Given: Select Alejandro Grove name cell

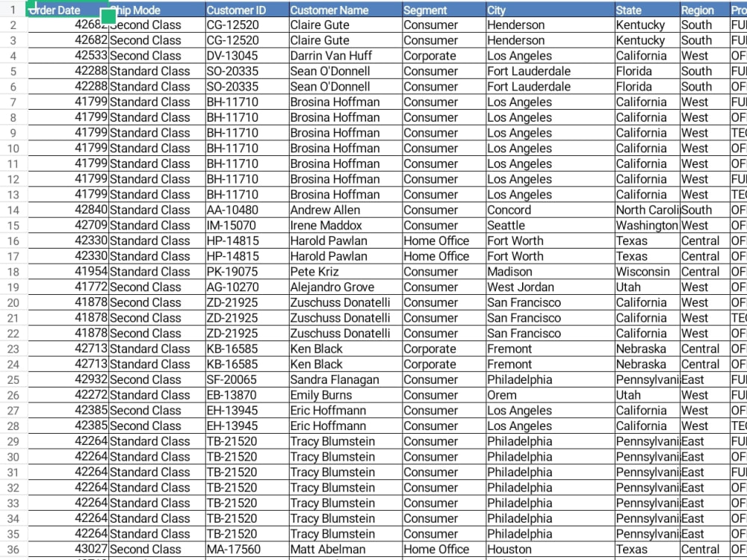Looking at the screenshot, I should pyautogui.click(x=345, y=287).
